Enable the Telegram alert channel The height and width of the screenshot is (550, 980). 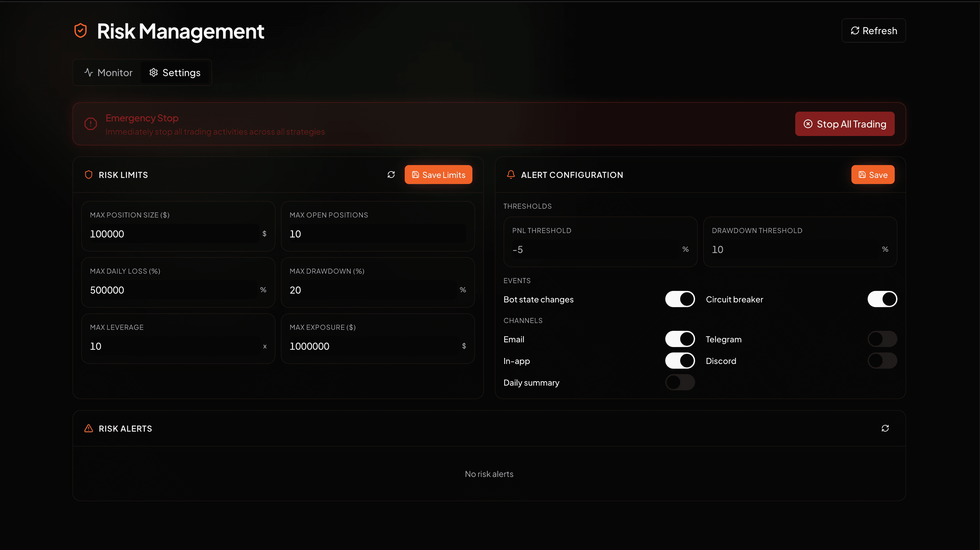click(882, 339)
